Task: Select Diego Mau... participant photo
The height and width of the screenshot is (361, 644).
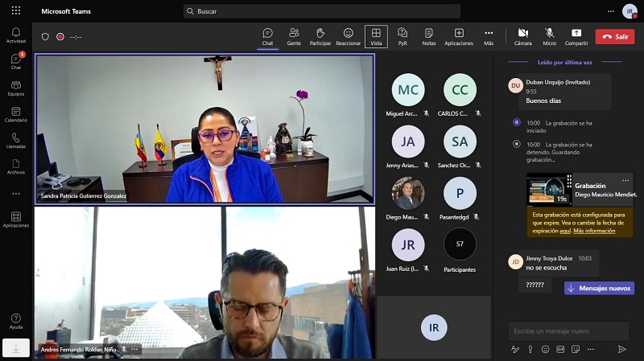Action: point(408,193)
